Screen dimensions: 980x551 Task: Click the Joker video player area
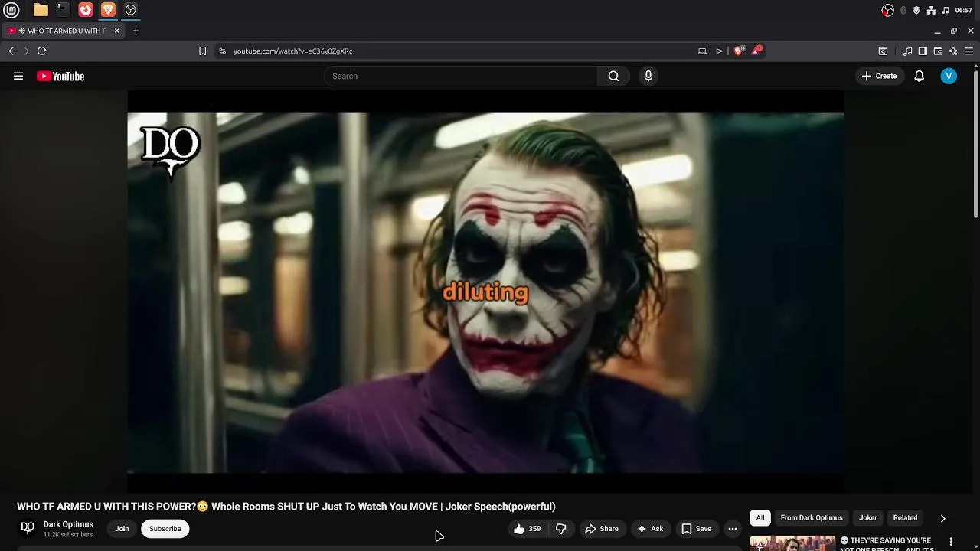485,292
